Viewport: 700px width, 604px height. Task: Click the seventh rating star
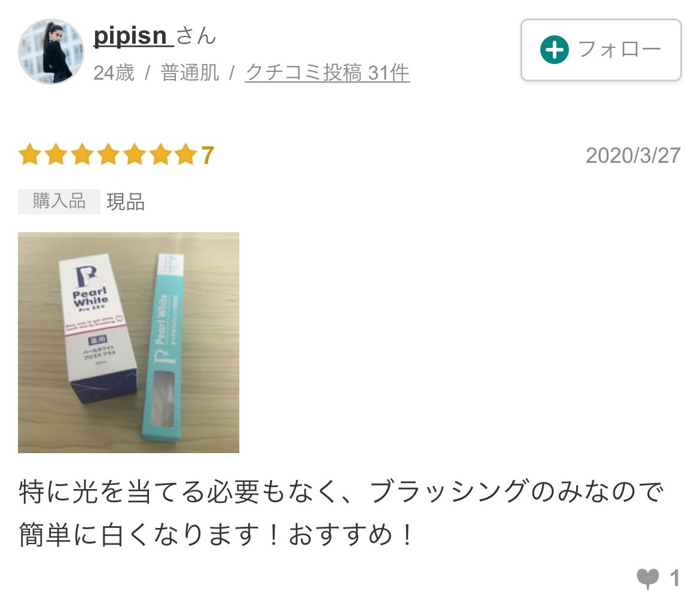[186, 154]
